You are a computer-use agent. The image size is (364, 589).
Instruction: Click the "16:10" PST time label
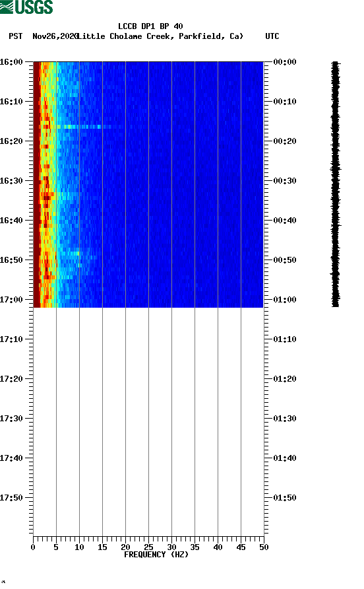tap(11, 102)
